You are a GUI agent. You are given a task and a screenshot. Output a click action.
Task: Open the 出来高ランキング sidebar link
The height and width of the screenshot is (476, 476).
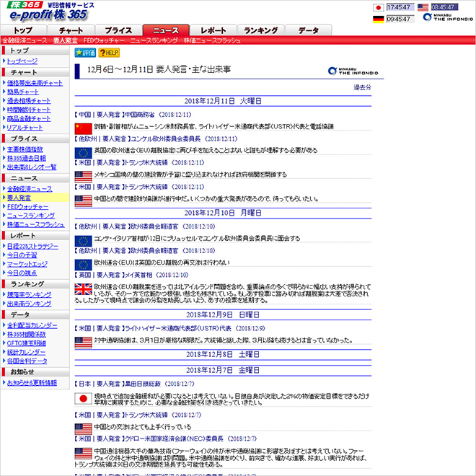click(30, 304)
